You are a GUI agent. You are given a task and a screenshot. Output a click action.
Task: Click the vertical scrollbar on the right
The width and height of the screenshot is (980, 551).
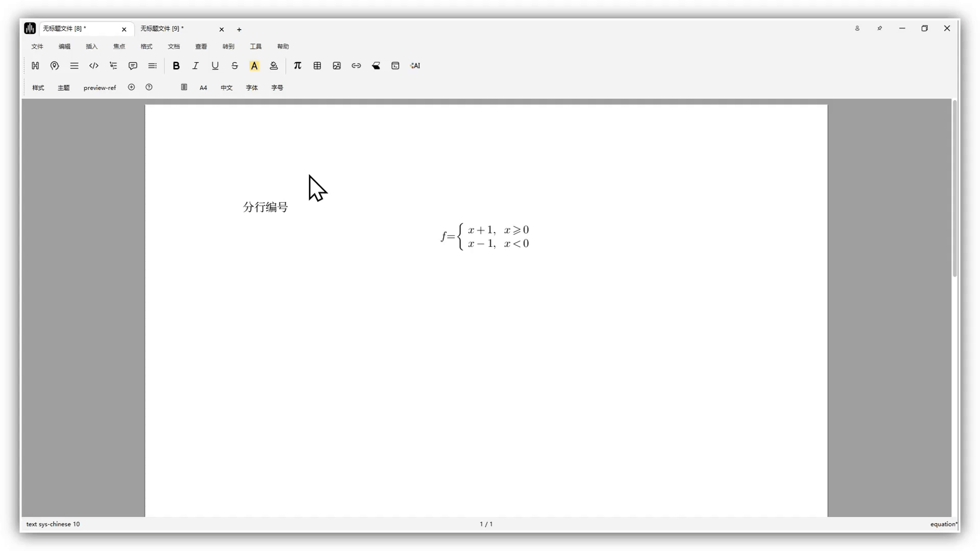click(954, 189)
